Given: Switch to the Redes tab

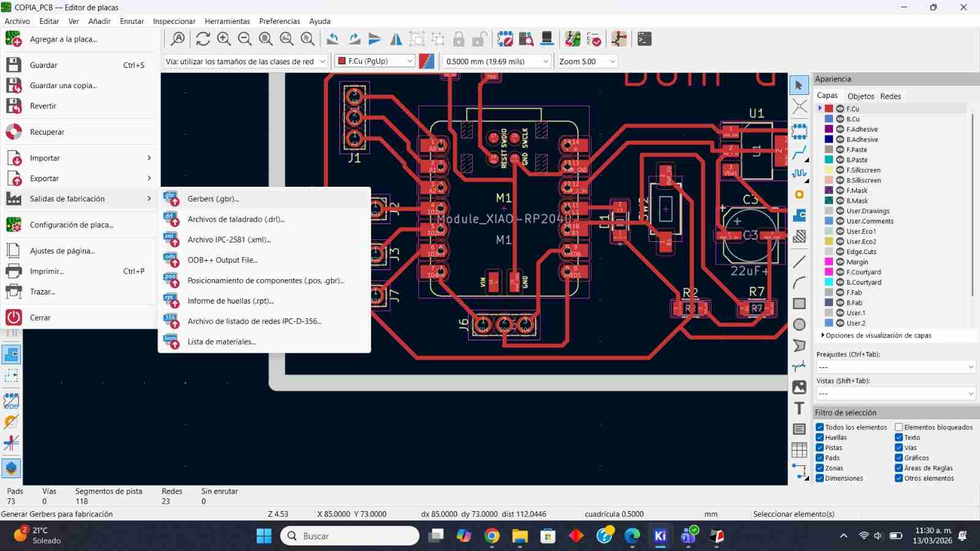Looking at the screenshot, I should tap(891, 96).
